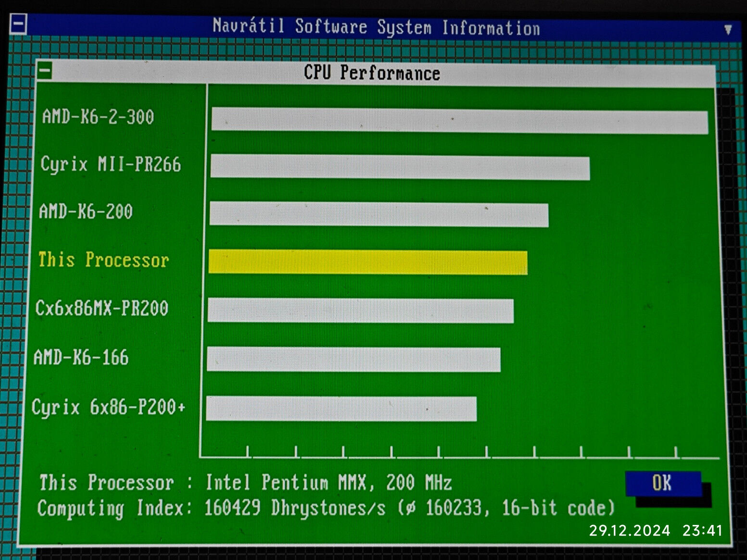Image resolution: width=747 pixels, height=560 pixels.
Task: Click the CPU Performance title bar
Action: pyautogui.click(x=372, y=73)
